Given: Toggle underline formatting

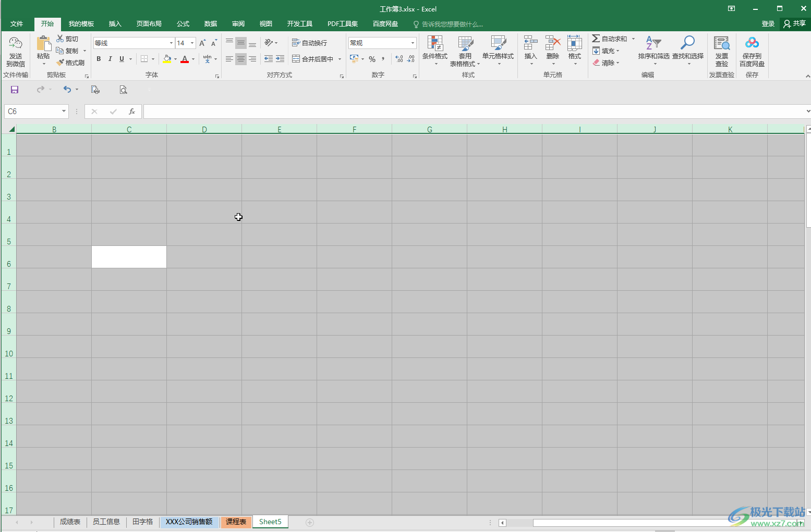Looking at the screenshot, I should tap(122, 59).
